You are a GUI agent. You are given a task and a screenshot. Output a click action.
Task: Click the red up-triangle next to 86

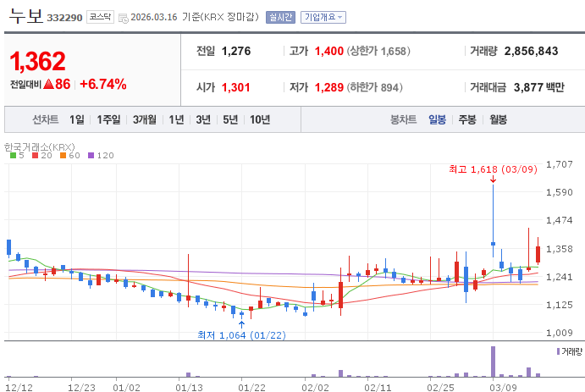[49, 84]
